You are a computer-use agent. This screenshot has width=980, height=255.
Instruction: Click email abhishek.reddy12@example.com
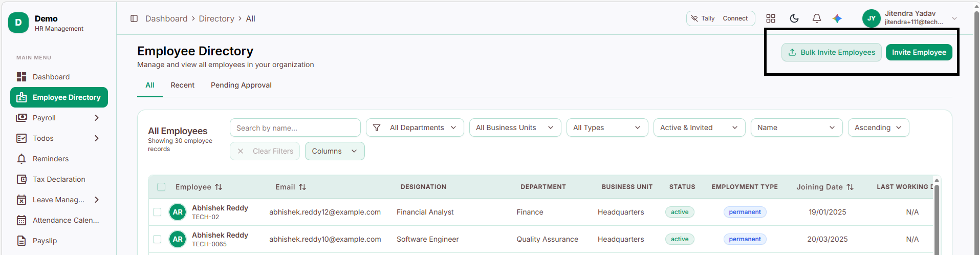tap(325, 212)
